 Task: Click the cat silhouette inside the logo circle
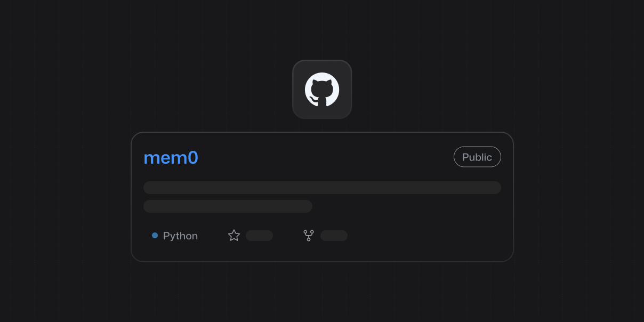pyautogui.click(x=322, y=89)
